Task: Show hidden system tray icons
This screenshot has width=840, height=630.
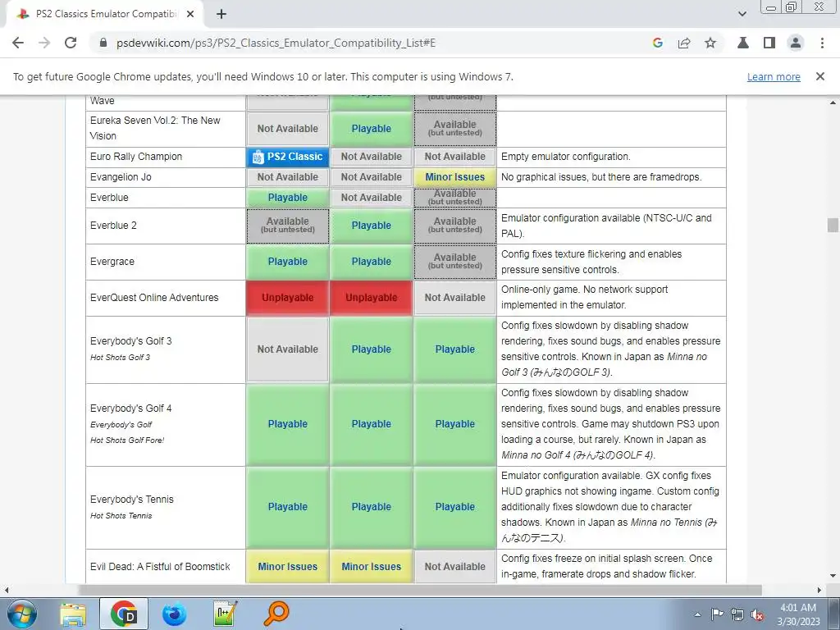Action: click(697, 614)
